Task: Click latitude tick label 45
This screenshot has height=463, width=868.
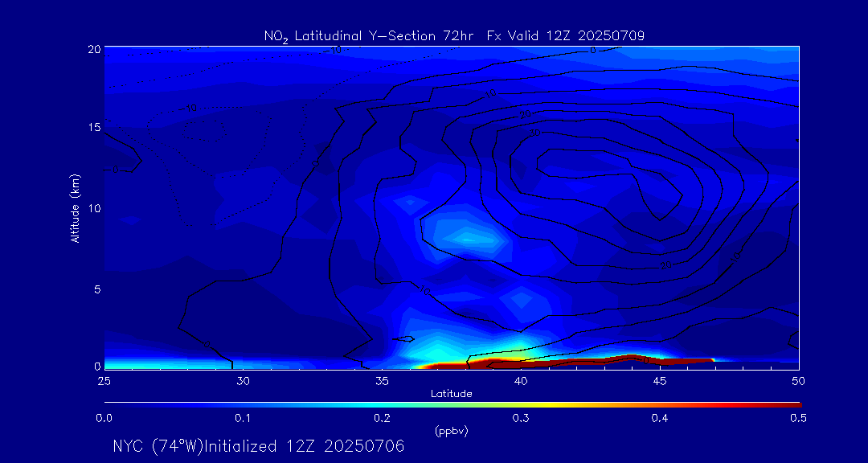Action: pyautogui.click(x=660, y=381)
